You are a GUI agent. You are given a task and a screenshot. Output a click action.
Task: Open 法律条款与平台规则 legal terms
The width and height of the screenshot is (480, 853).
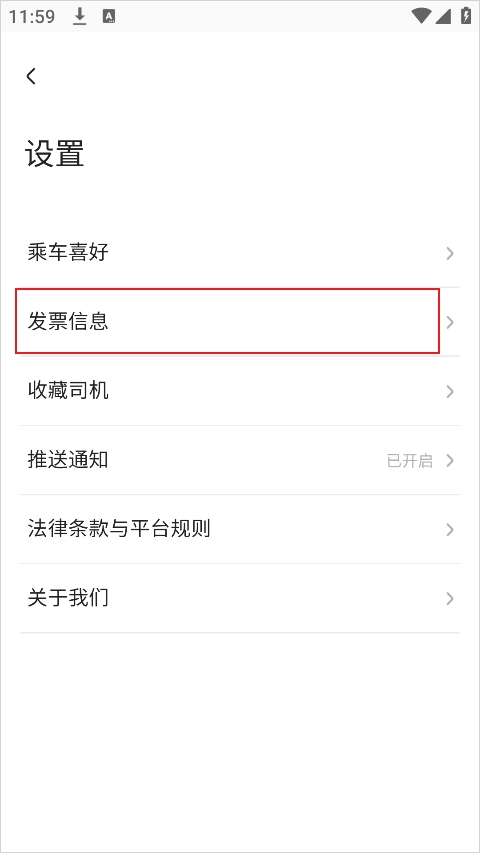click(x=240, y=529)
